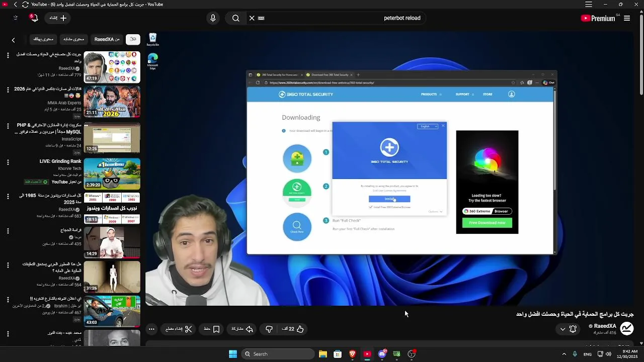Open 'LIVE: Grinding Rank' video title
644x362 pixels.
coord(60,161)
